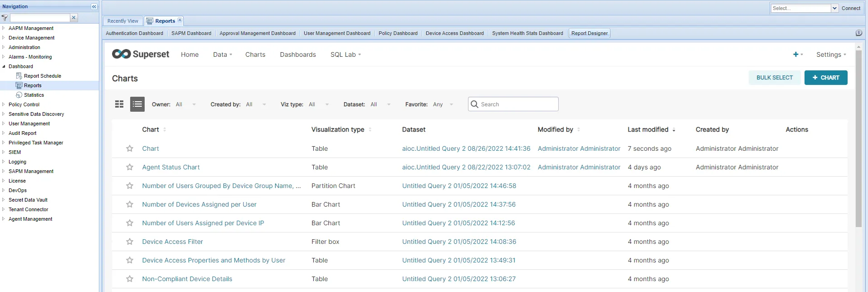Open the Charts menu item
The height and width of the screenshot is (292, 868).
pyautogui.click(x=255, y=54)
